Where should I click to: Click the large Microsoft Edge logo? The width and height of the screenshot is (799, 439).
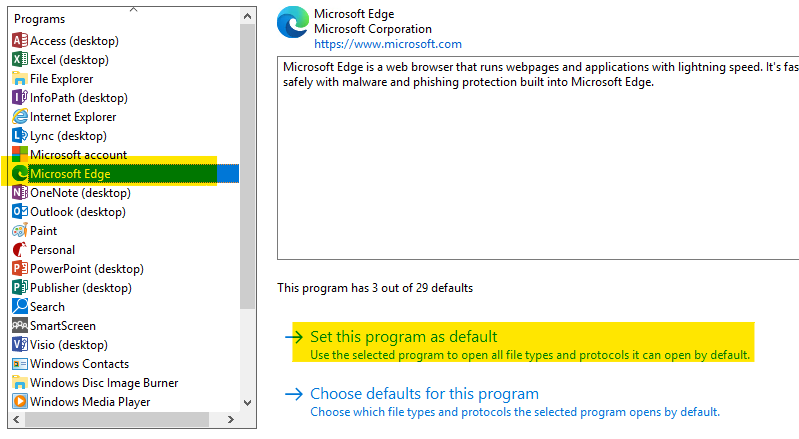click(x=293, y=25)
